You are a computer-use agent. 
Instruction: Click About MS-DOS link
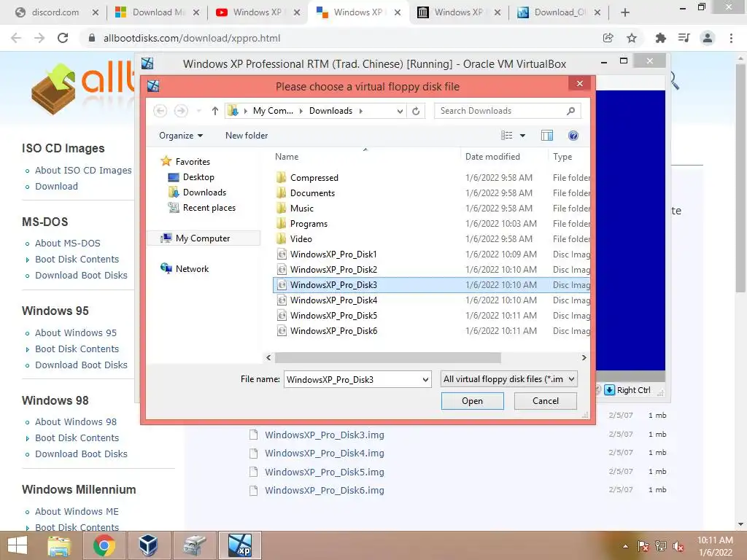(68, 244)
